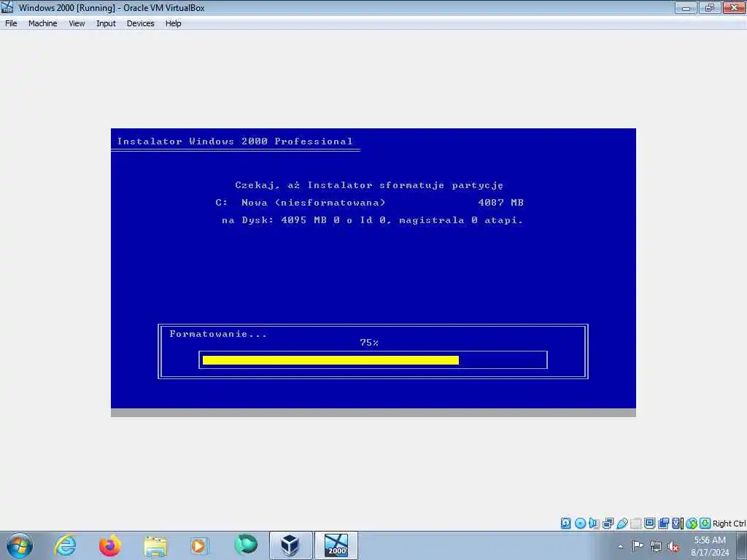Click the muted volume tray icon
This screenshot has width=747, height=560.
(x=673, y=546)
